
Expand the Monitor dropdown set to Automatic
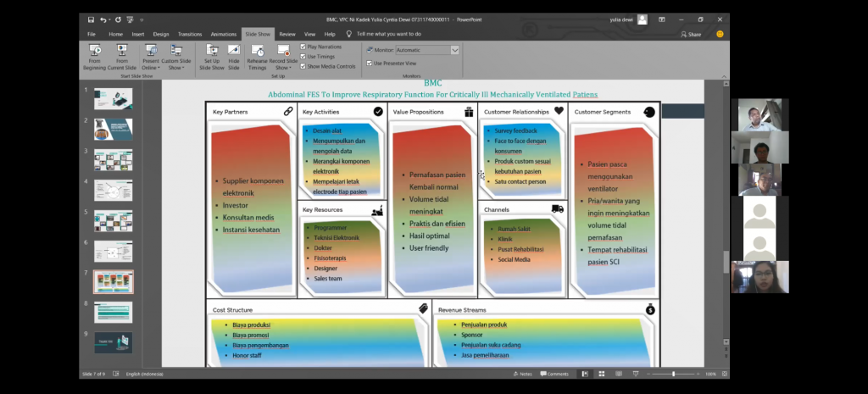[x=454, y=50]
